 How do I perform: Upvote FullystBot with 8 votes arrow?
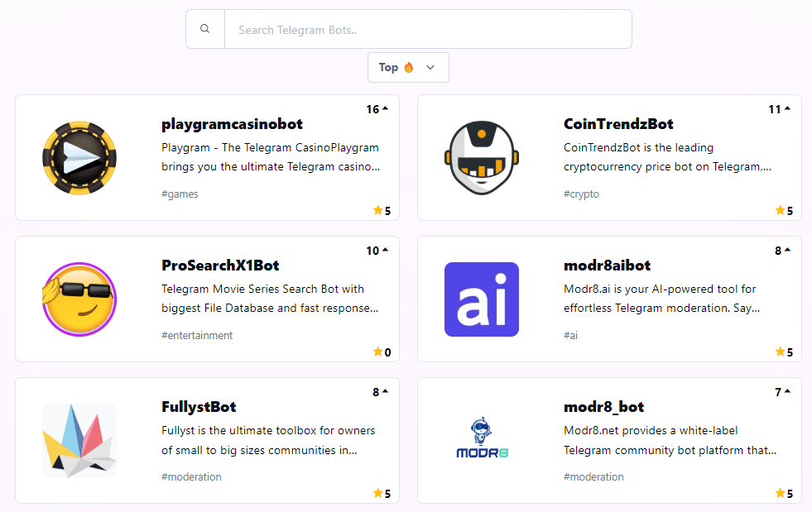tap(385, 391)
